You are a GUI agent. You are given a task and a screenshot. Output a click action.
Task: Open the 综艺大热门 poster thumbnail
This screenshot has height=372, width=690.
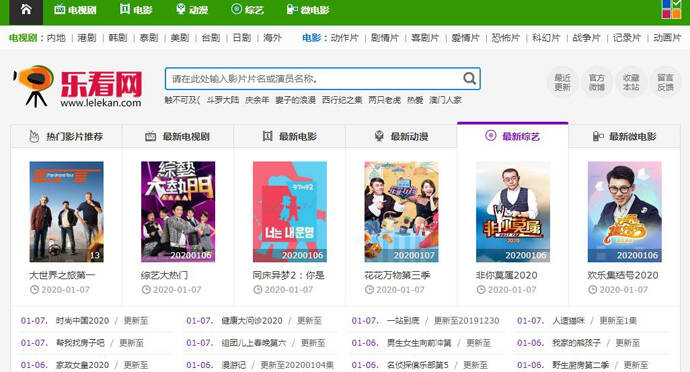[178, 212]
